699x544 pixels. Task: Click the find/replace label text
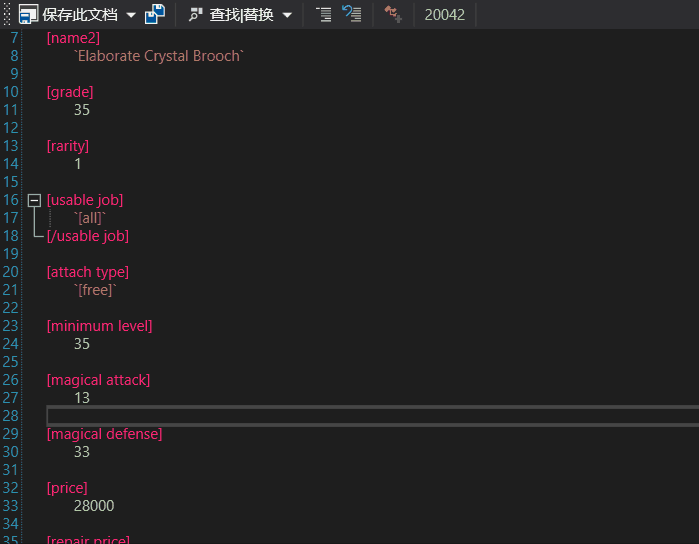(241, 15)
